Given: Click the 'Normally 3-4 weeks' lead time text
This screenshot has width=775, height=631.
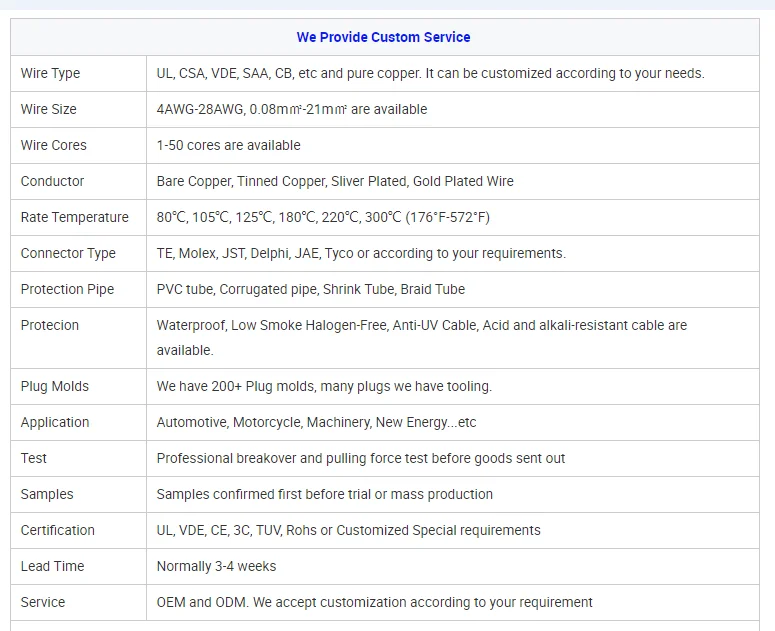Looking at the screenshot, I should click(216, 566).
